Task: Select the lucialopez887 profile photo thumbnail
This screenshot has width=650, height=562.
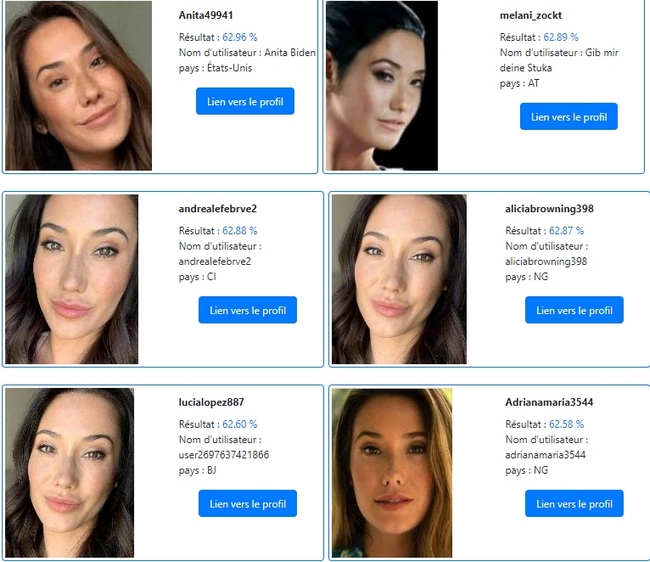Action: pyautogui.click(x=70, y=473)
